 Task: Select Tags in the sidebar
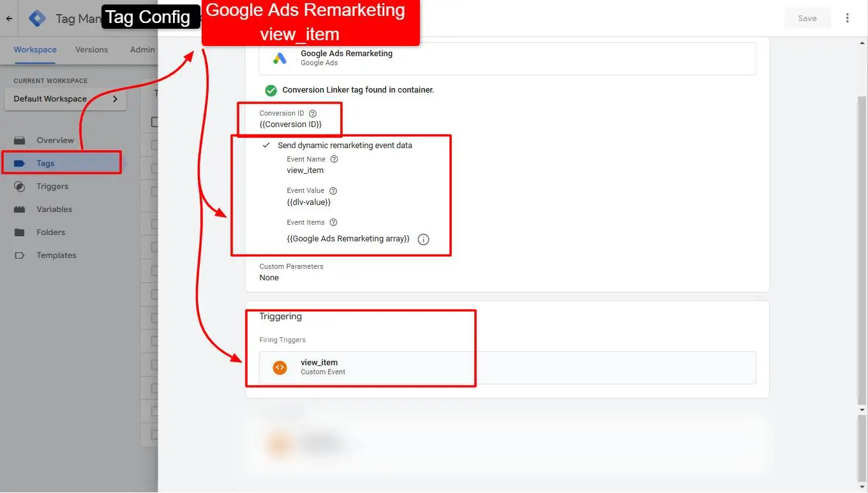(62, 163)
